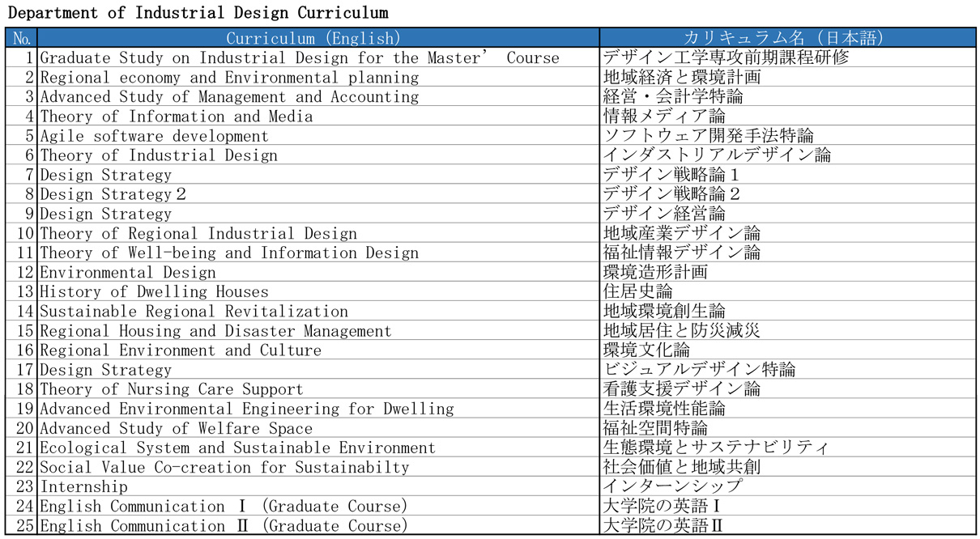
Task: Click the '看護支援デザイン論' cell
Action: click(x=787, y=388)
